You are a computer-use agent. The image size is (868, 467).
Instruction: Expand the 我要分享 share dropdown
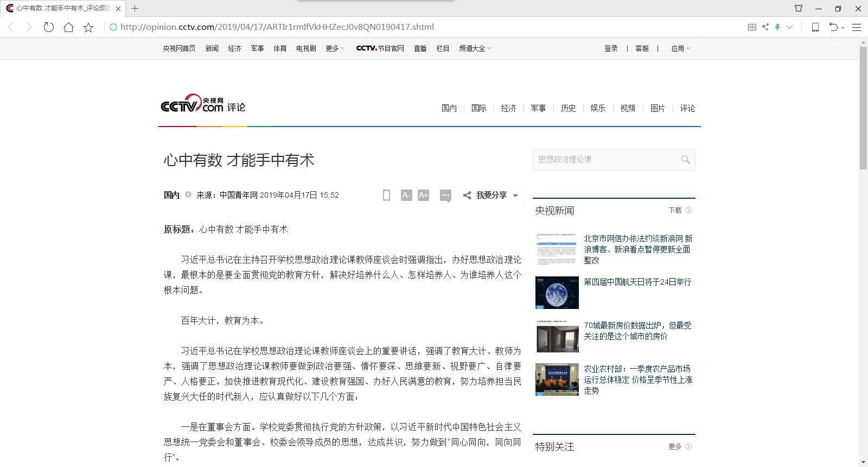491,195
